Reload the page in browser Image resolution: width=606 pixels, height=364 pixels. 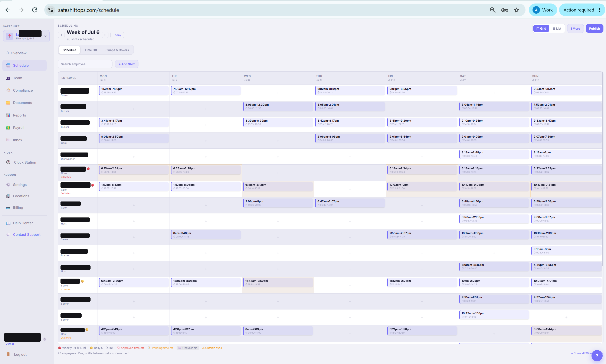tap(35, 10)
